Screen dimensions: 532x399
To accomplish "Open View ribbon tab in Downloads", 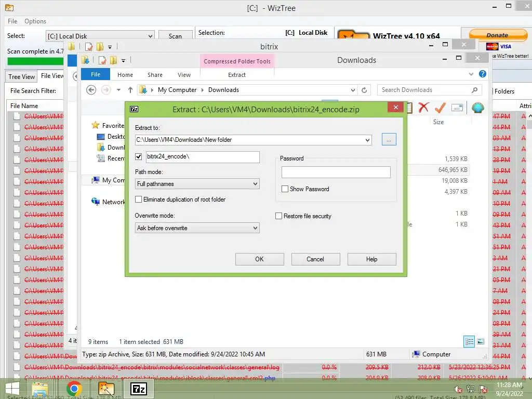I will tap(184, 75).
